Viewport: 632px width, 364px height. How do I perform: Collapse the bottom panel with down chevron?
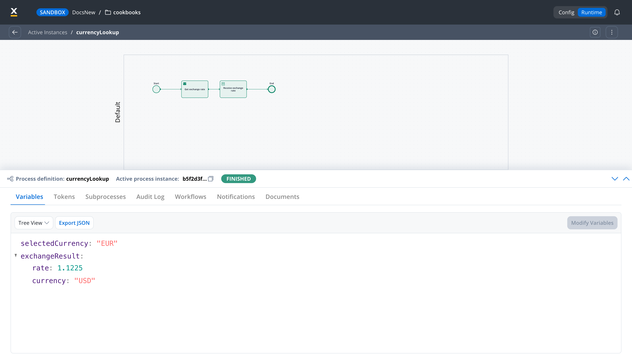[615, 179]
